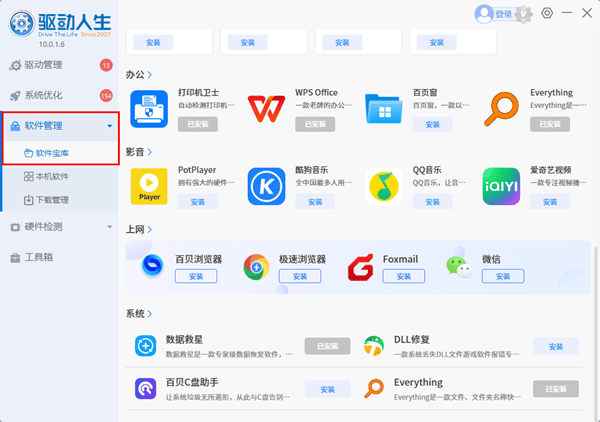The height and width of the screenshot is (422, 600).
Task: Click the 驱动人生 logo
Action: [x=60, y=24]
